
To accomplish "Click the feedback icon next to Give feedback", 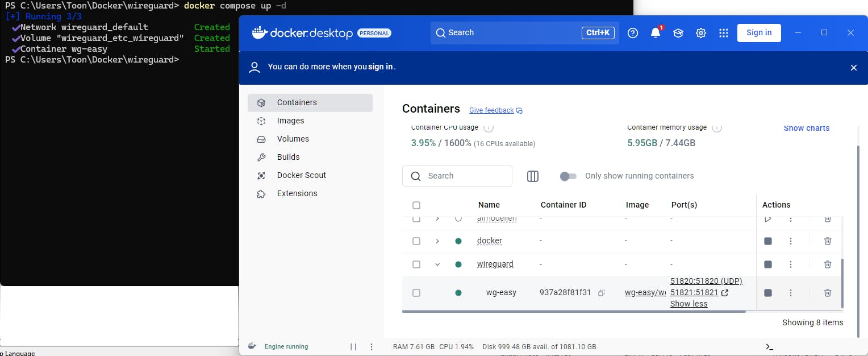I will pos(519,110).
